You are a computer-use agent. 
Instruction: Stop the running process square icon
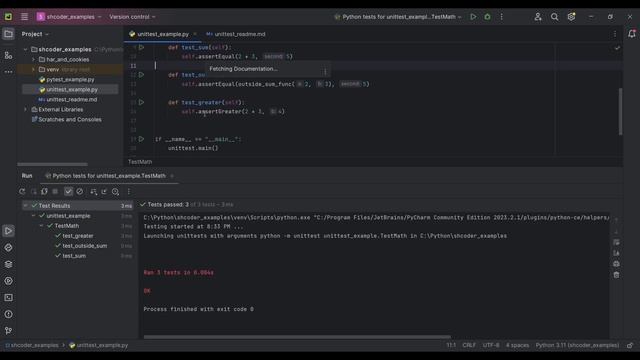tap(55, 191)
